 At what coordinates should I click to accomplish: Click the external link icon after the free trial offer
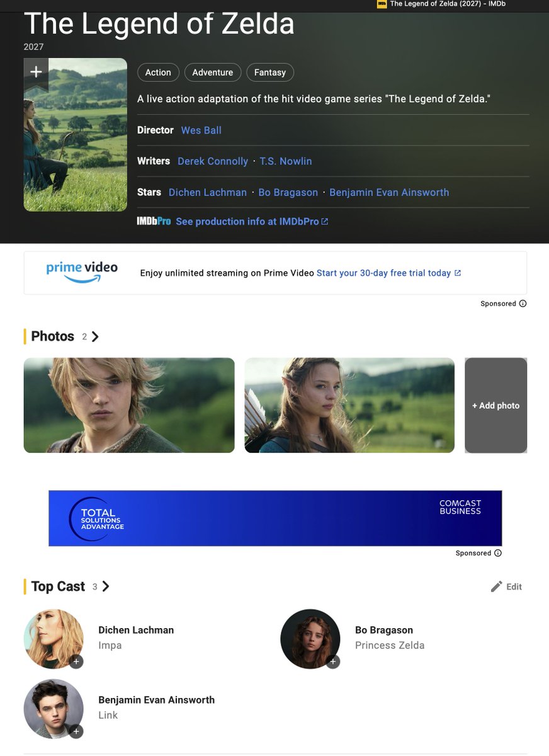(x=458, y=273)
